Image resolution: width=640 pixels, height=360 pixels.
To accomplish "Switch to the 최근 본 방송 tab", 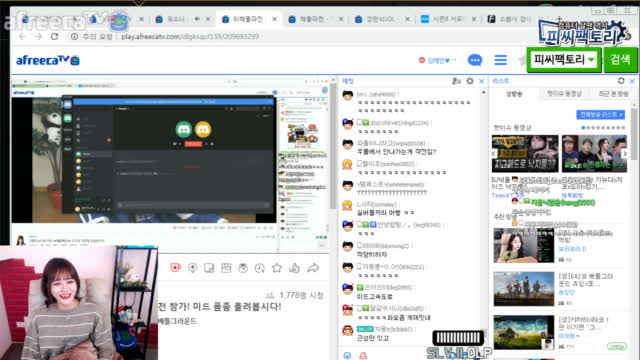I will click(613, 94).
